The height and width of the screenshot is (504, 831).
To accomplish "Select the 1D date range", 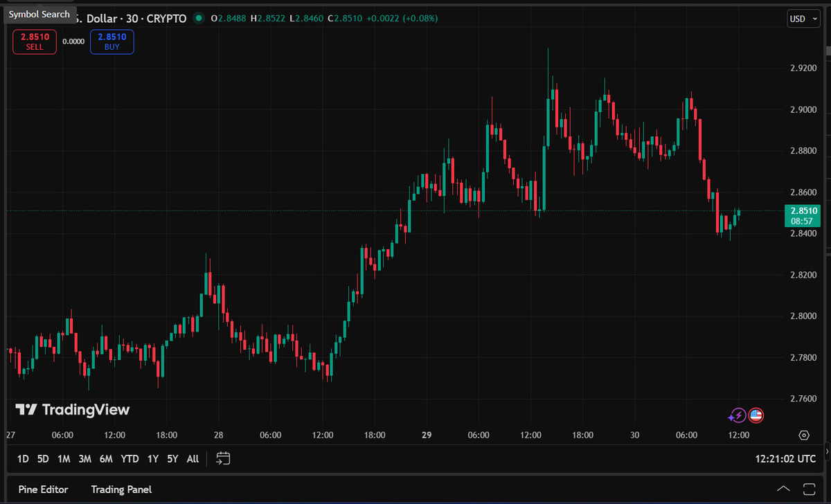I will point(23,458).
